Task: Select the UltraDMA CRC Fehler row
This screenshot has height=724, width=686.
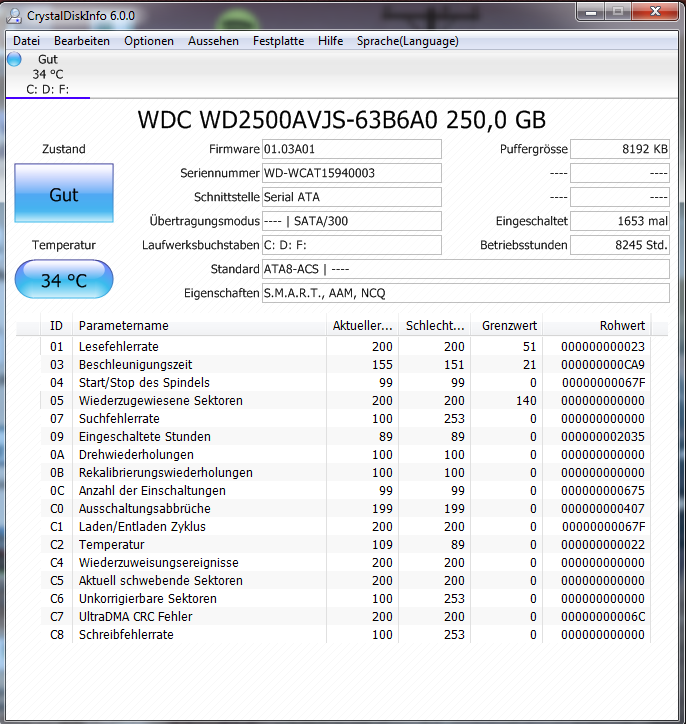Action: (345, 616)
